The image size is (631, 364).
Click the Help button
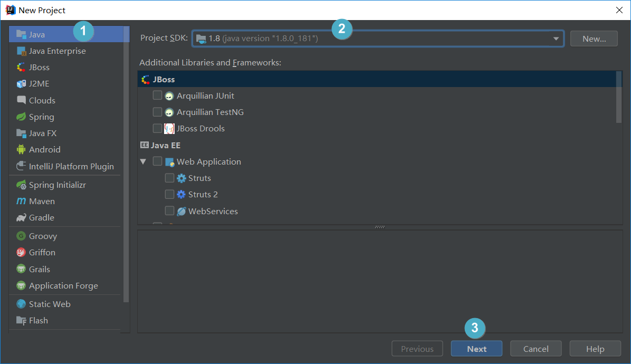click(x=595, y=349)
